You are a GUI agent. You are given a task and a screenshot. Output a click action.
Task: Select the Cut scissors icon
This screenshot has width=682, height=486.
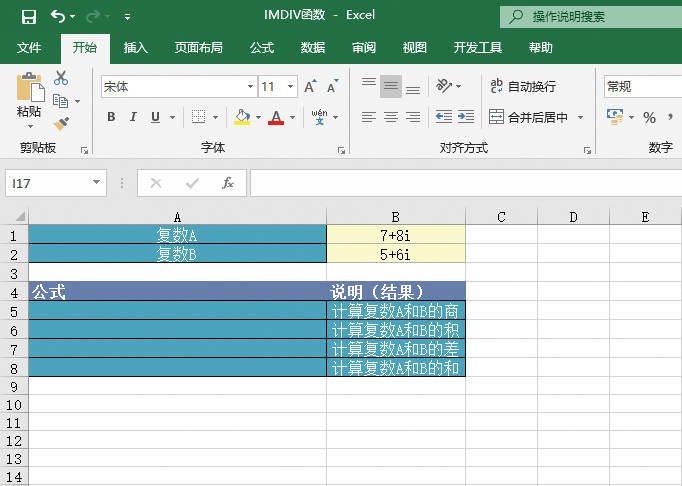(61, 78)
